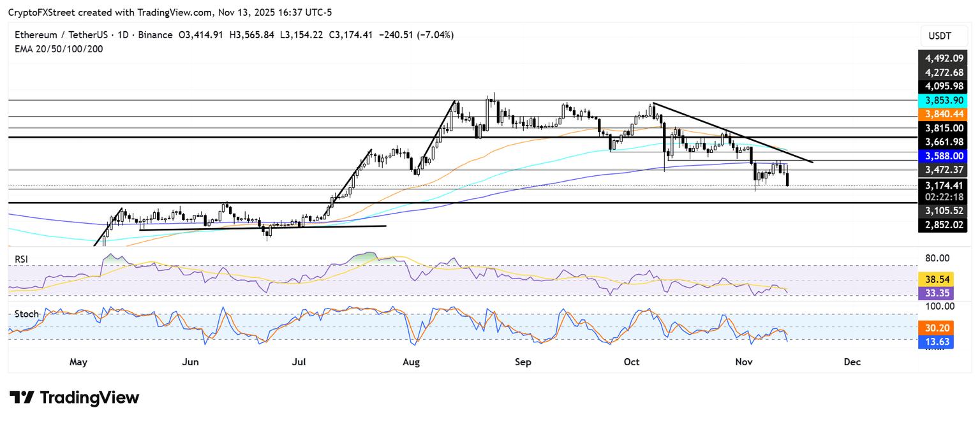980x422 pixels.
Task: Select the EMA 20/50/100/200 indicator label
Action: [x=59, y=49]
